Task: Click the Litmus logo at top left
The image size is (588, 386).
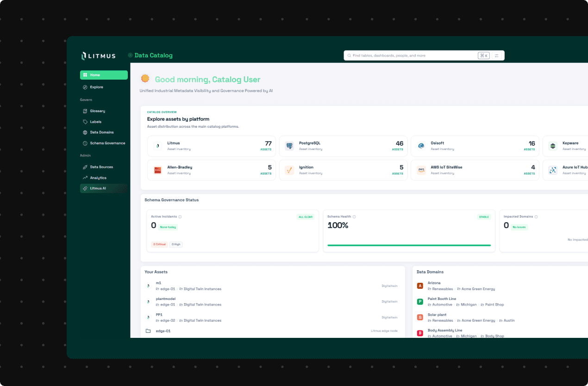Action: pos(99,56)
